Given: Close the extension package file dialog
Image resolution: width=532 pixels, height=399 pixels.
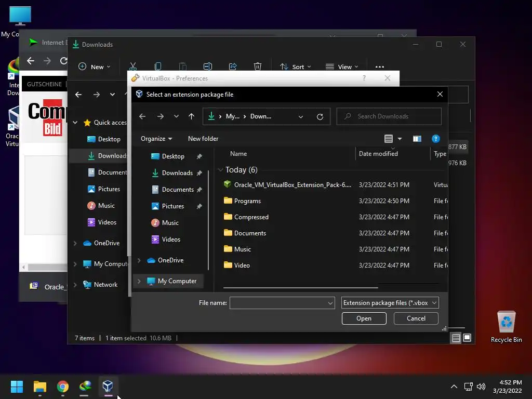Looking at the screenshot, I should [440, 95].
